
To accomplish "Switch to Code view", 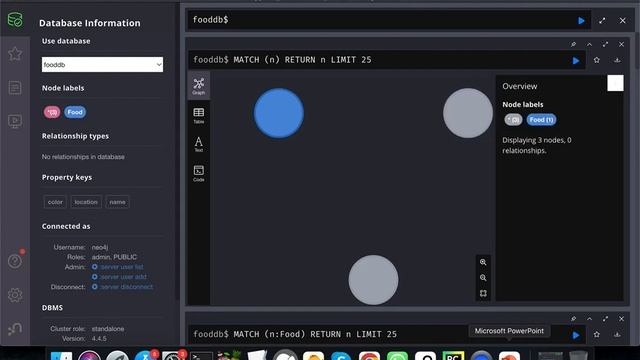I will [199, 173].
